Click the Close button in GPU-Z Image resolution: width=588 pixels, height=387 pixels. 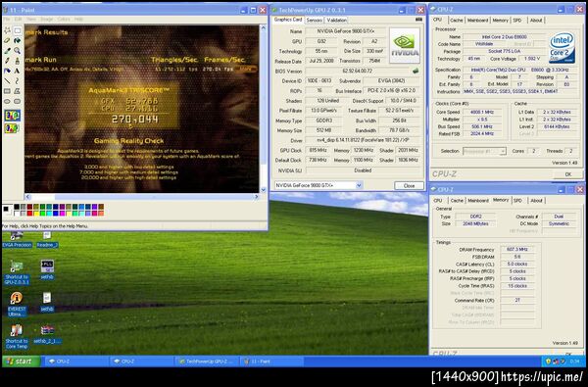tap(409, 185)
